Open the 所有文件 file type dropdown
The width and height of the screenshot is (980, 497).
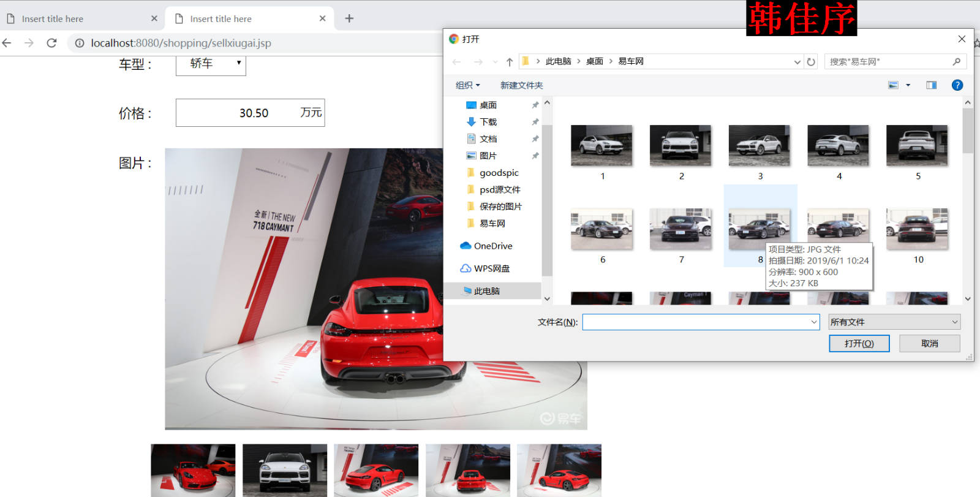point(894,322)
